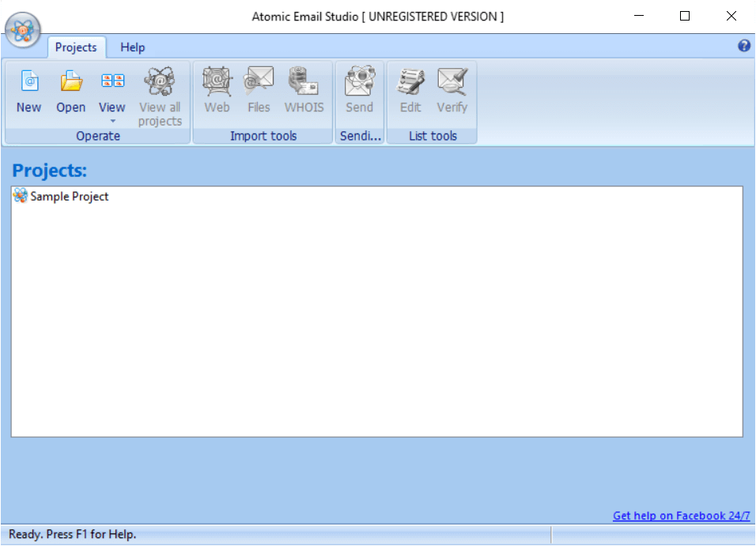
Task: Click the blue help question mark icon
Action: (744, 46)
